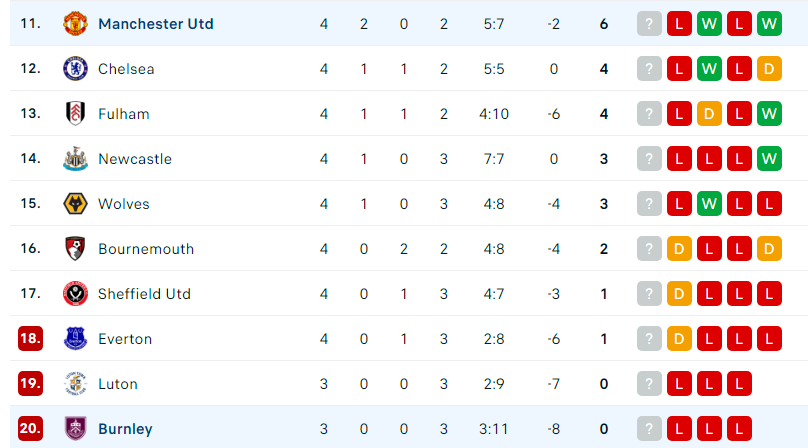
Task: Open the Sheffield Utd team link
Action: point(144,294)
